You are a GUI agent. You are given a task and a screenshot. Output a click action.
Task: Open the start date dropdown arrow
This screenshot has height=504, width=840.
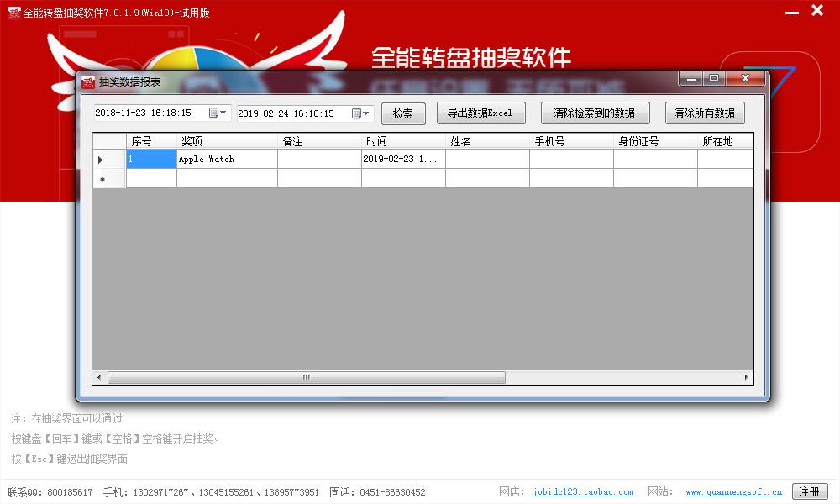tap(223, 112)
